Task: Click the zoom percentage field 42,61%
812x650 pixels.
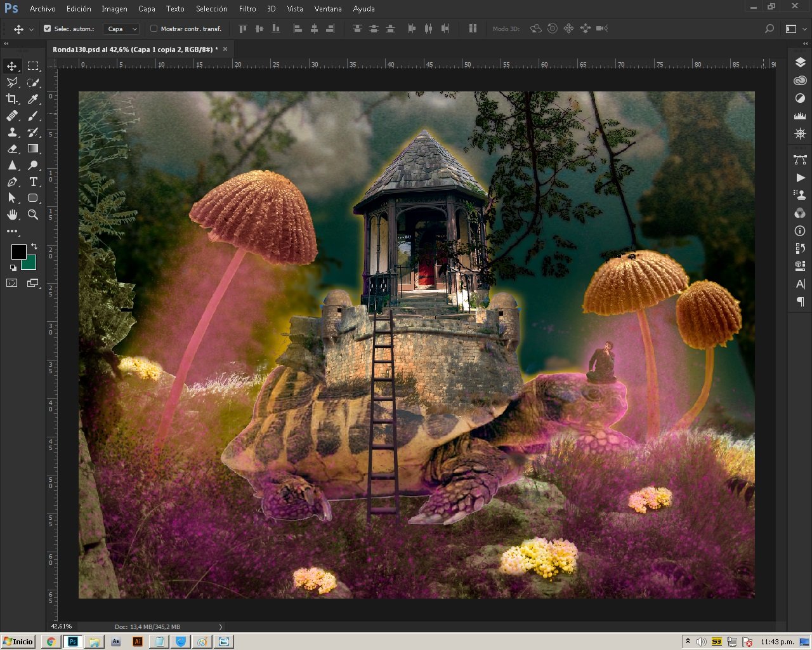Action: click(x=62, y=627)
